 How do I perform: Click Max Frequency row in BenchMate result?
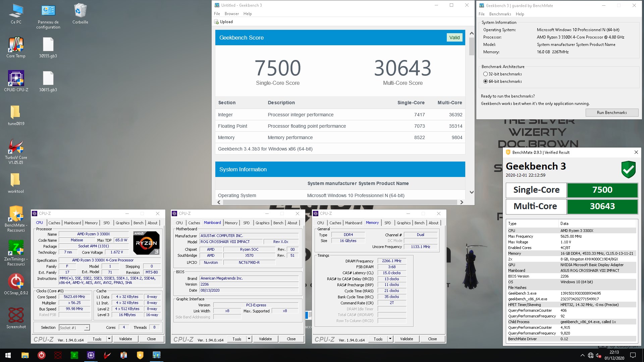[571, 236]
